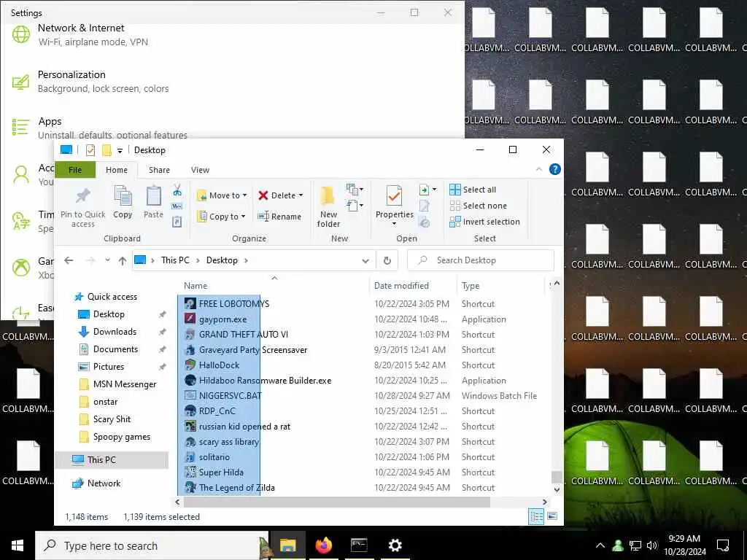Image resolution: width=747 pixels, height=560 pixels.
Task: Open the Pictures folder in the sidebar
Action: (x=108, y=367)
